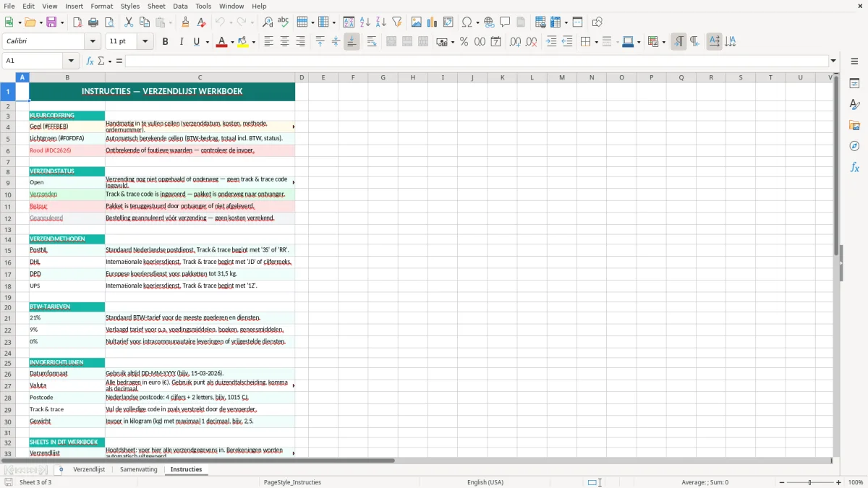Click the Sort Ascending icon
868x488 pixels.
click(x=365, y=22)
